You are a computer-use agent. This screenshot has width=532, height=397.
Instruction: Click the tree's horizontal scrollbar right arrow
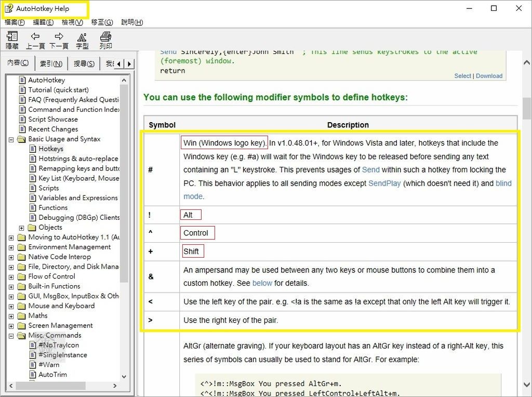[x=115, y=386]
